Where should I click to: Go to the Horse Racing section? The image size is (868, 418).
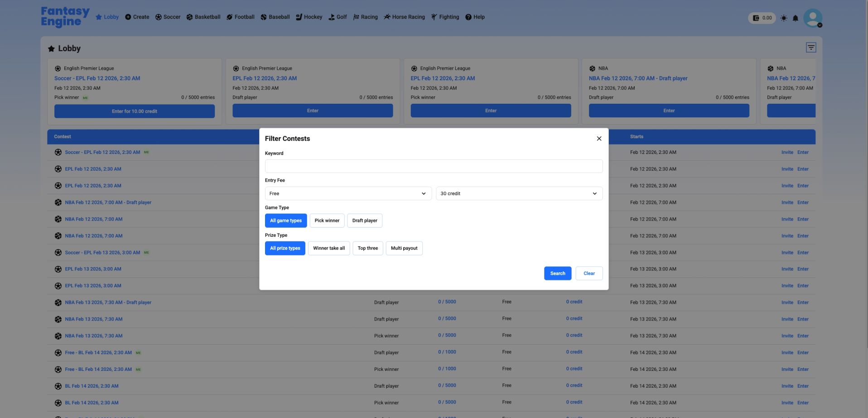tap(404, 17)
